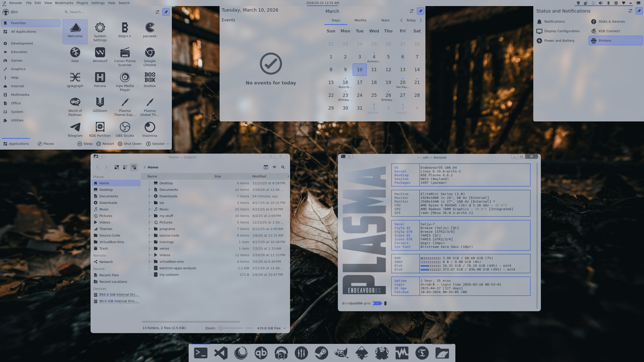Image resolution: width=644 pixels, height=362 pixels.
Task: Launch btop++ from the application launcher
Action: point(124,30)
